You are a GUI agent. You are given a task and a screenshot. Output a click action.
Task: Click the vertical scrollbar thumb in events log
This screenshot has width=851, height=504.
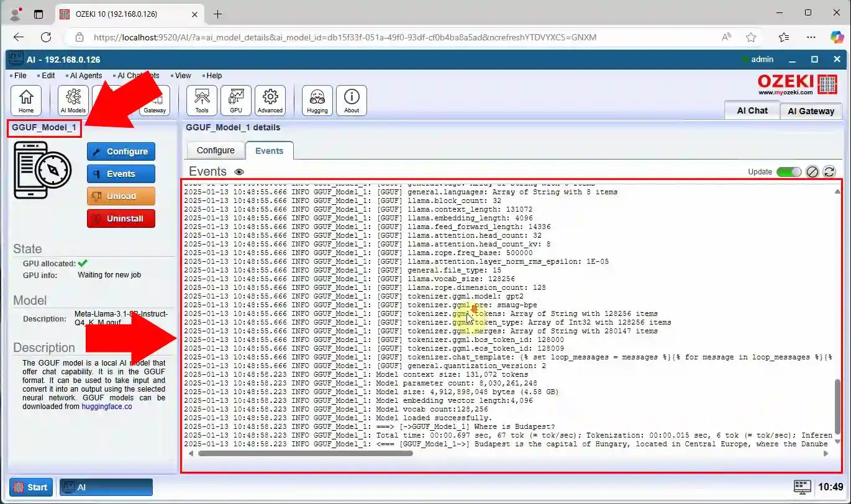[x=837, y=407]
